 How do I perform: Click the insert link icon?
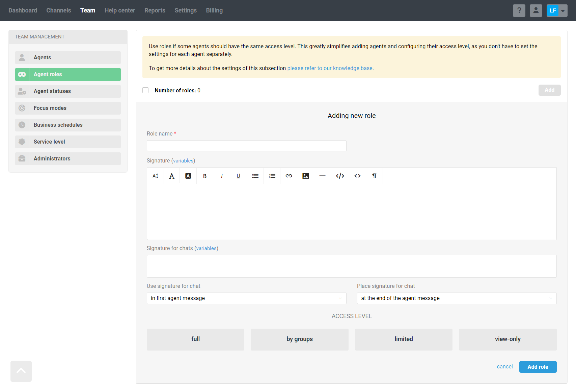pos(289,176)
